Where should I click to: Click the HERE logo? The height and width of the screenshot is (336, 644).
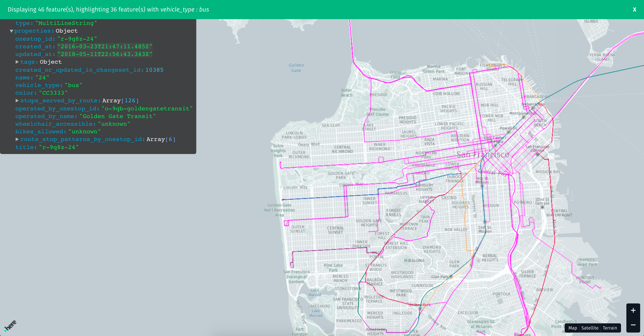[10, 325]
